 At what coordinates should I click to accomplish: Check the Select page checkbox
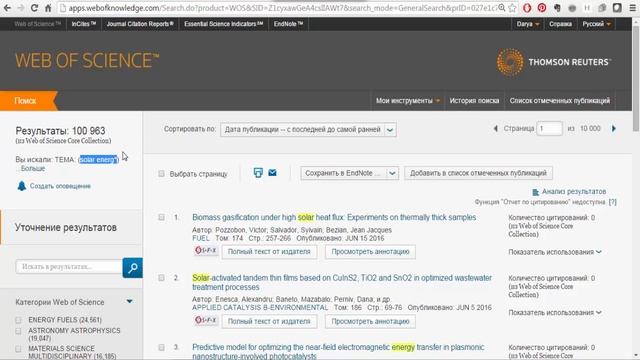(x=161, y=174)
